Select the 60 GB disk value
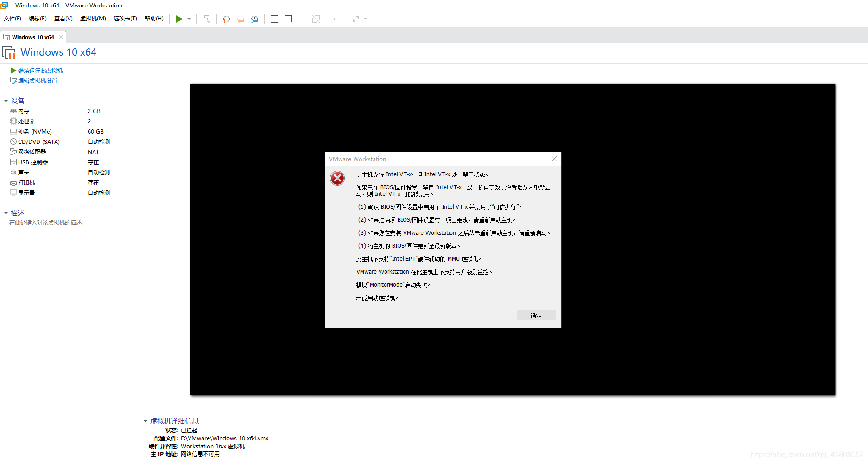 point(95,131)
